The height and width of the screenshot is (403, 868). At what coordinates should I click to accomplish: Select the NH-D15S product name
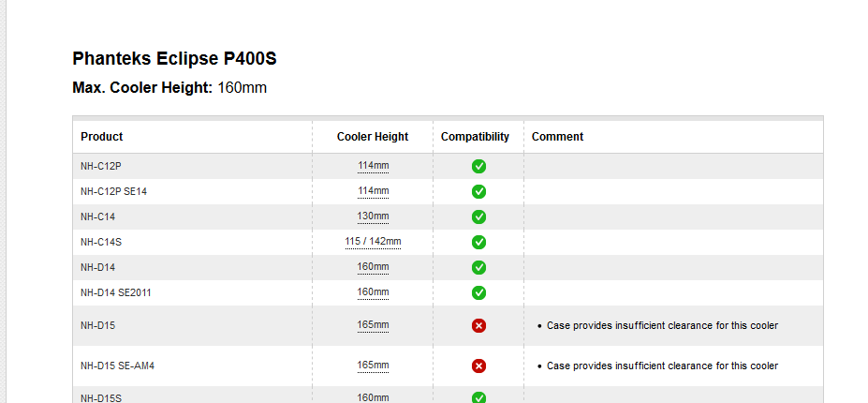(101, 398)
